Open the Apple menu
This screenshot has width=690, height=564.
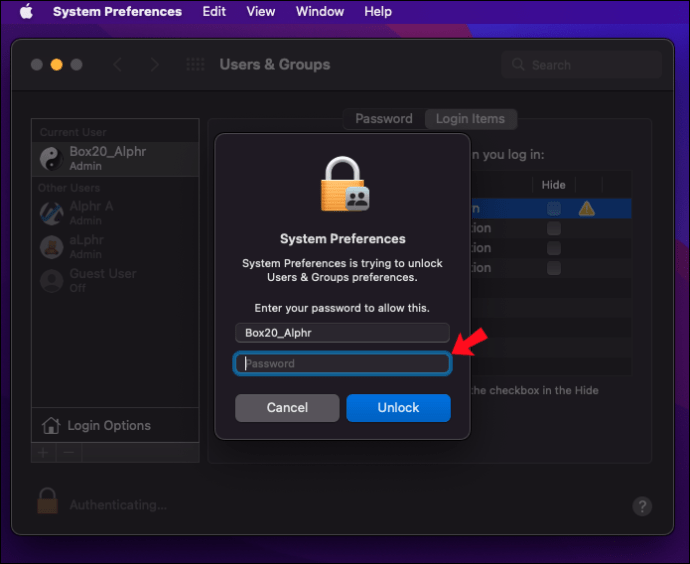click(26, 11)
